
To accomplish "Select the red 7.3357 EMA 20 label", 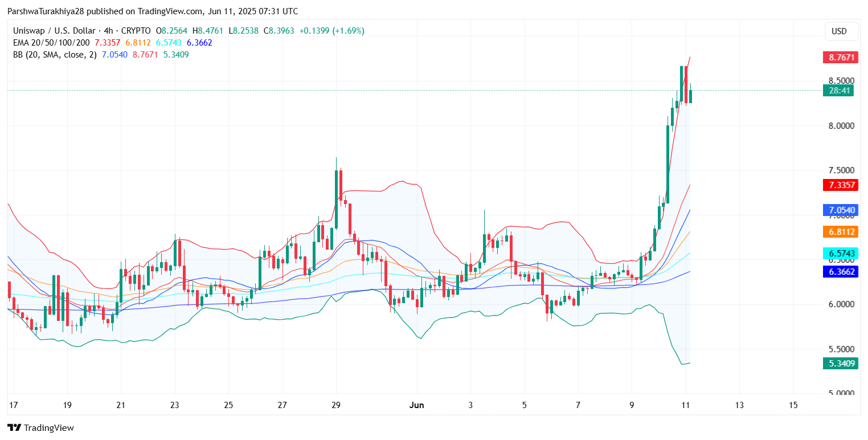I will [x=840, y=185].
